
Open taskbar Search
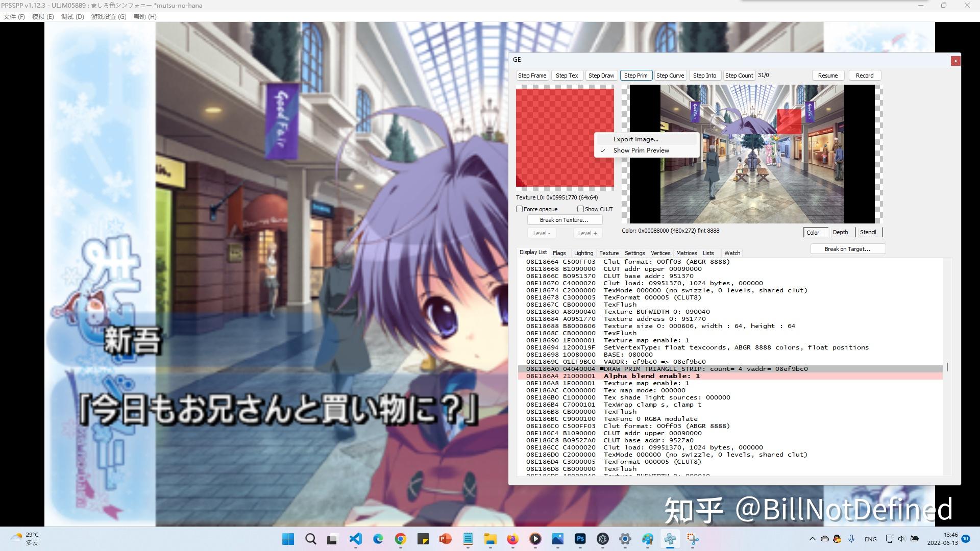311,539
